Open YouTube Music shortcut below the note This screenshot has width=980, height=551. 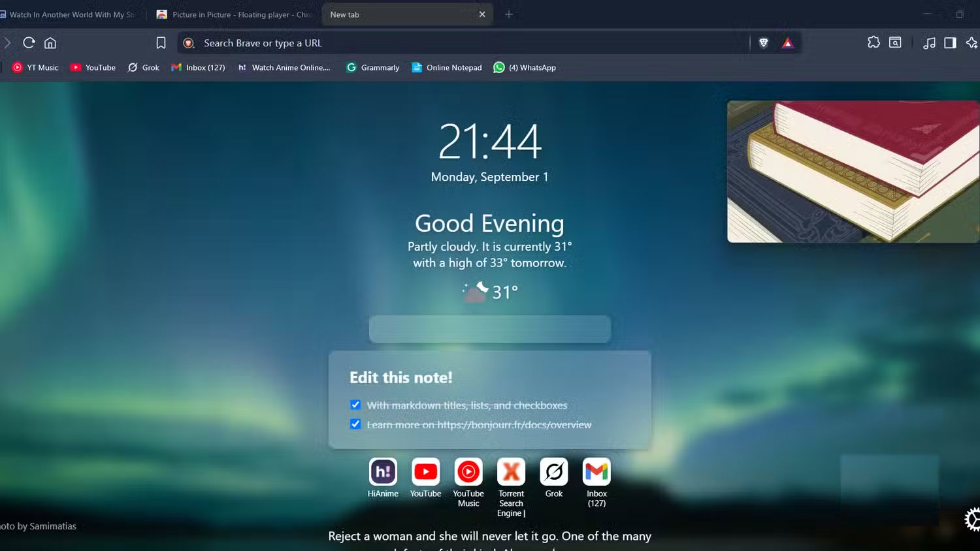tap(468, 472)
